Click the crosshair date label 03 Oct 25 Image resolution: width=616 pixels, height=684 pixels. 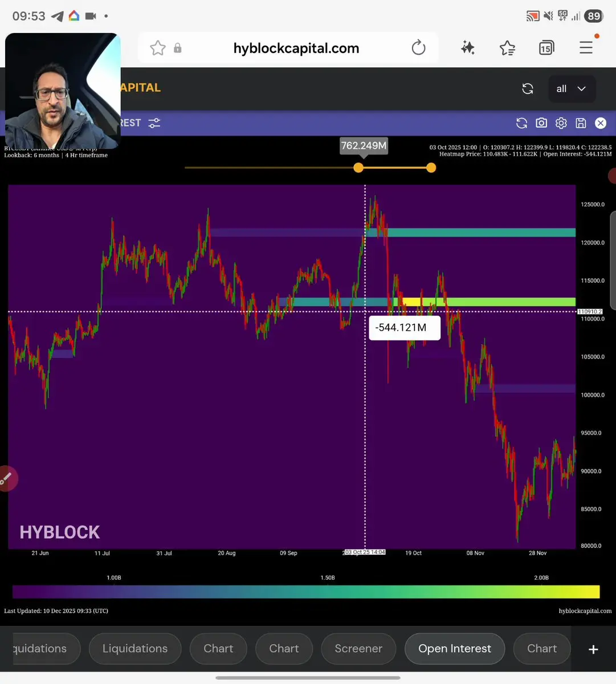[x=364, y=552]
